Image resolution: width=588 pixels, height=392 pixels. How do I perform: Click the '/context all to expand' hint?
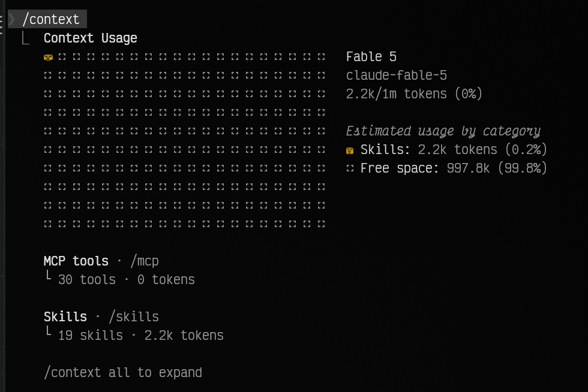(x=123, y=372)
